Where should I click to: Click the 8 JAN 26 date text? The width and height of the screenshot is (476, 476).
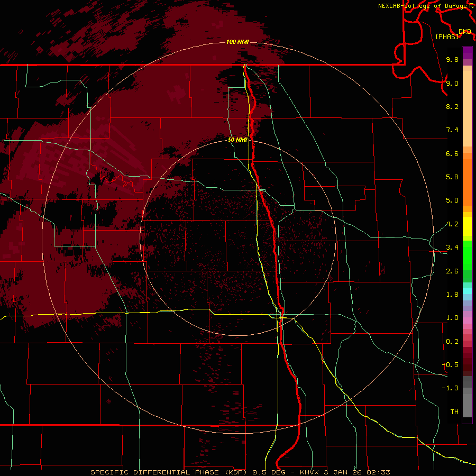(343, 472)
